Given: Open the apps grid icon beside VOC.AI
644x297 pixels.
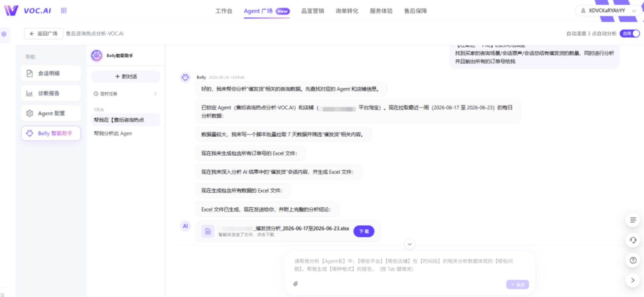Looking at the screenshot, I should 64,11.
